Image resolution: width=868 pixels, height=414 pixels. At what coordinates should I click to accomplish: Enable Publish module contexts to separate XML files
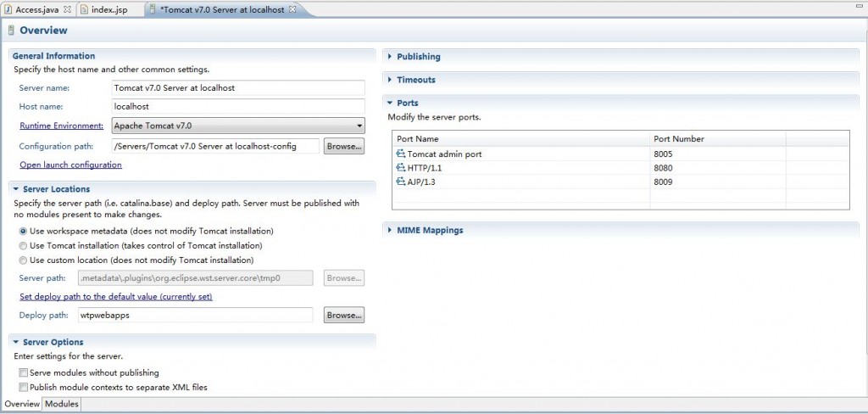point(23,388)
